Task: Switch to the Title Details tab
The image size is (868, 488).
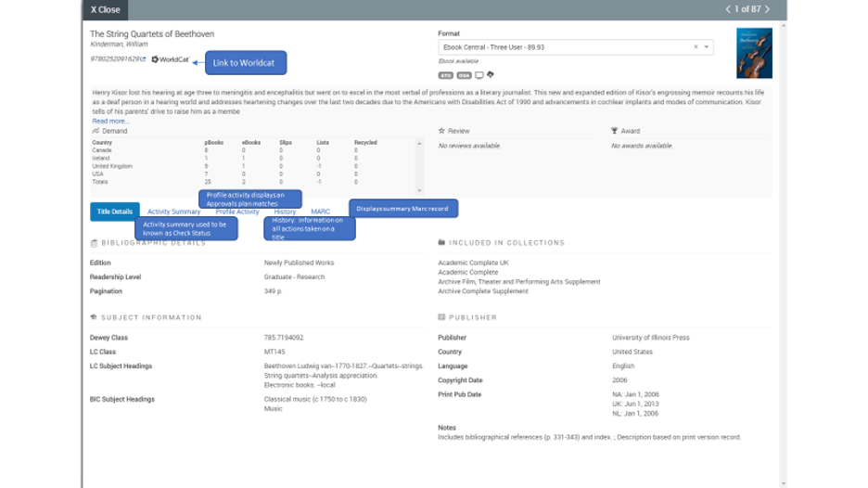Action: point(115,212)
